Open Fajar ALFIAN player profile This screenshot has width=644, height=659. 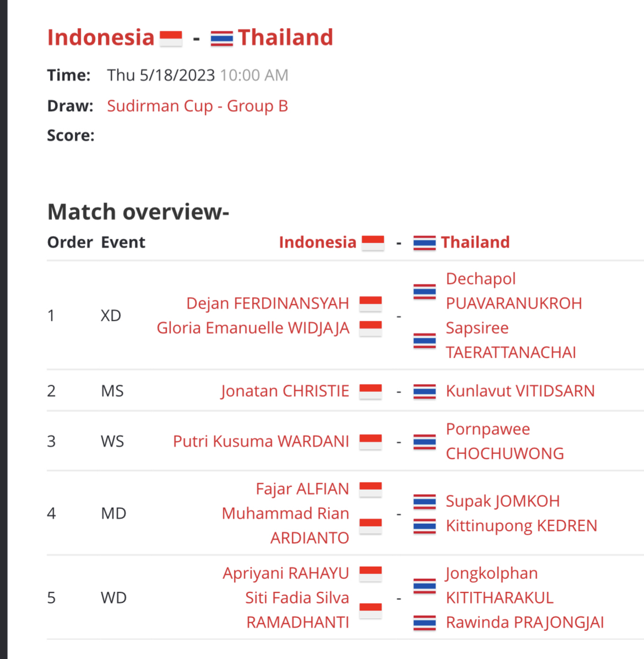click(x=302, y=489)
